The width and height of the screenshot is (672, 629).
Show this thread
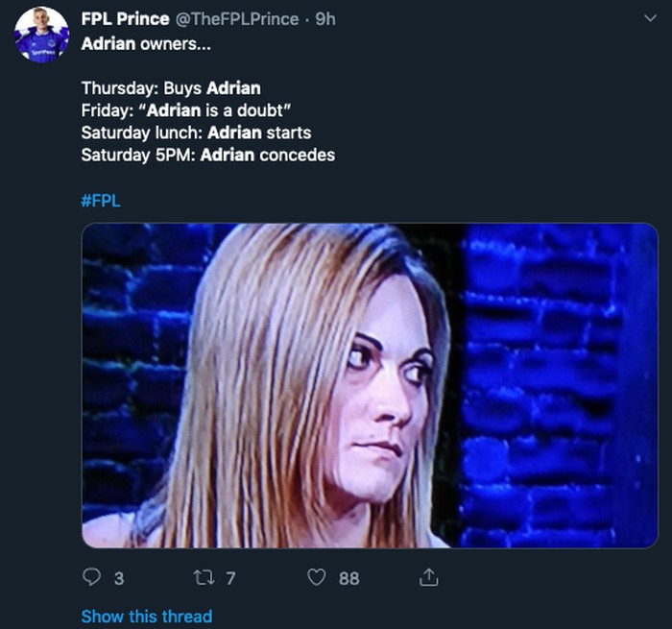point(146,617)
